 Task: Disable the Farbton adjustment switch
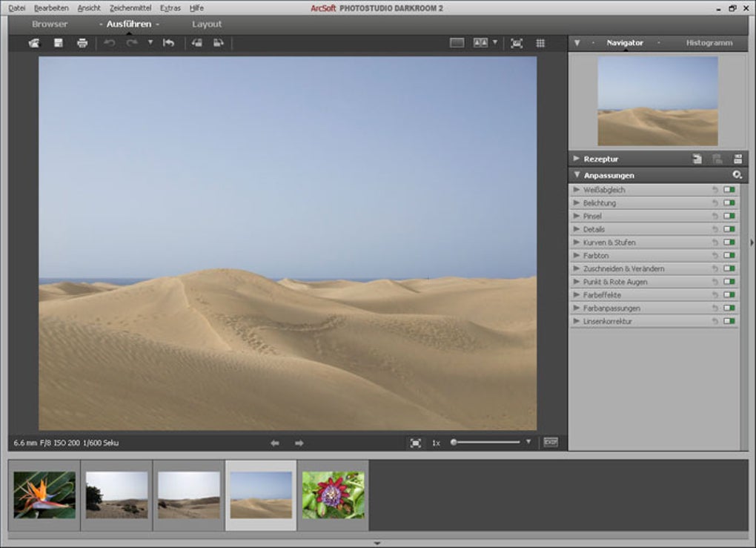(x=729, y=256)
